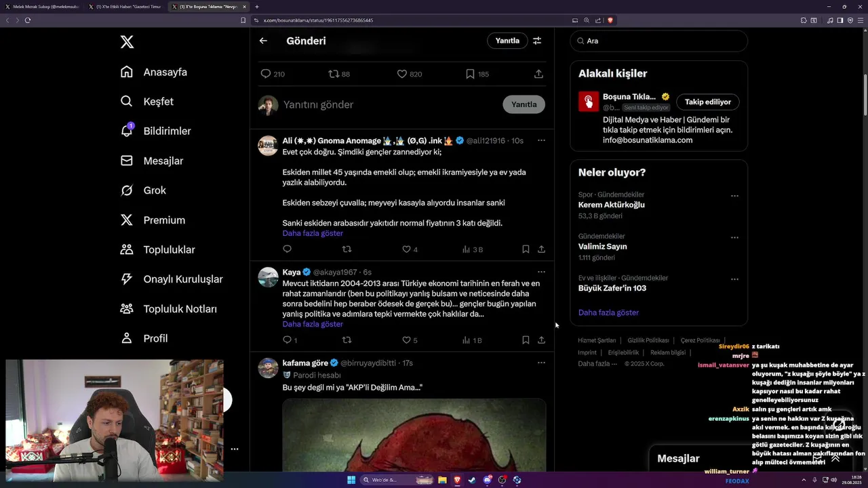Screen dimensions: 868x488
Task: Go back with the Gönderi arrow
Action: click(x=263, y=41)
